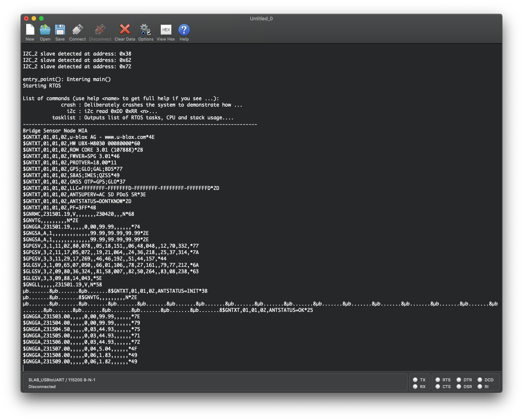Screen dimensions: 523x420
Task: Click the Untitled_0 window title
Action: (x=261, y=18)
